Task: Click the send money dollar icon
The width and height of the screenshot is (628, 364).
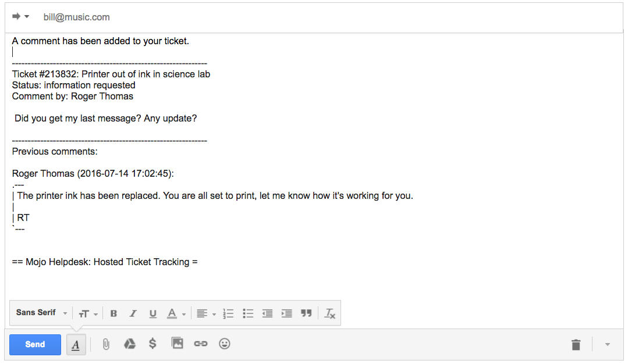Action: click(152, 344)
